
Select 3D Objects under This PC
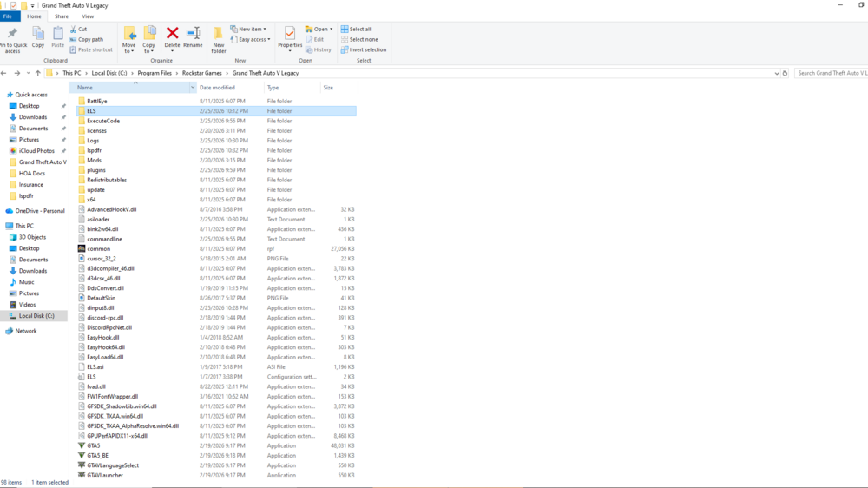[32, 237]
